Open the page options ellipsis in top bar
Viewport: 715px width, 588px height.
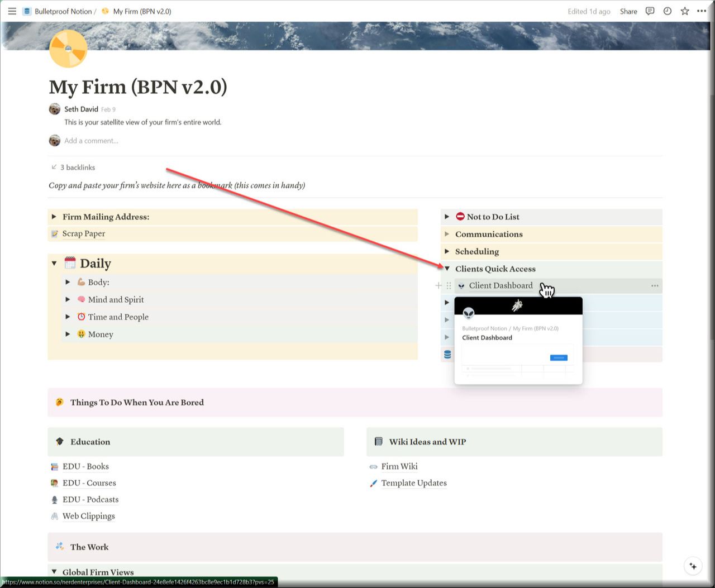(702, 11)
